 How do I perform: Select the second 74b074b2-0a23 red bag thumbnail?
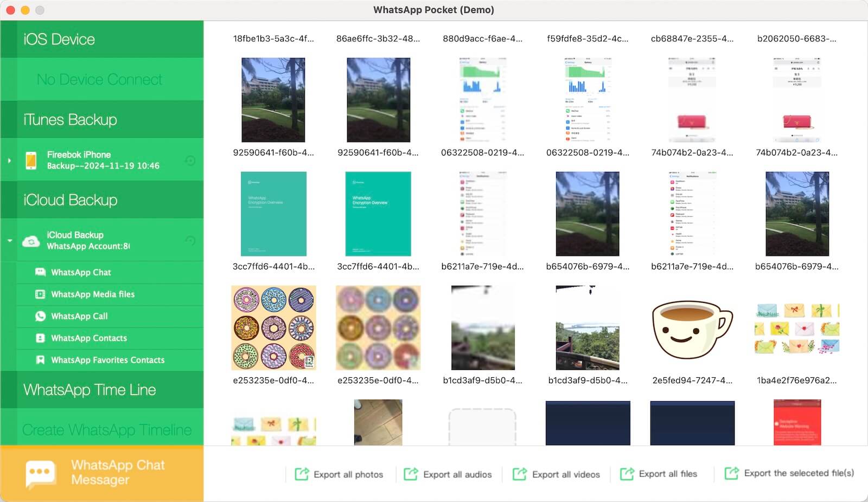click(x=797, y=100)
